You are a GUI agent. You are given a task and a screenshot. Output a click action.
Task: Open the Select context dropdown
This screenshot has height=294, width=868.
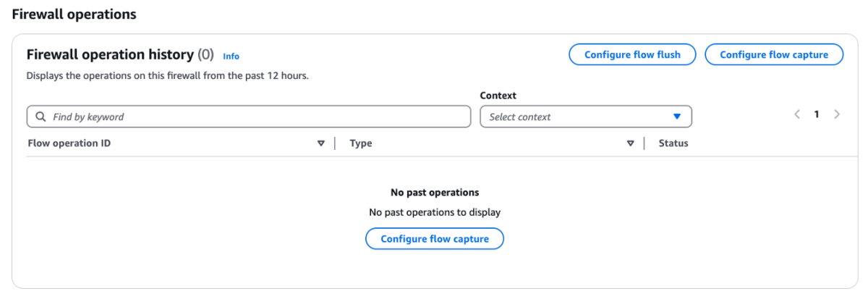coord(586,117)
